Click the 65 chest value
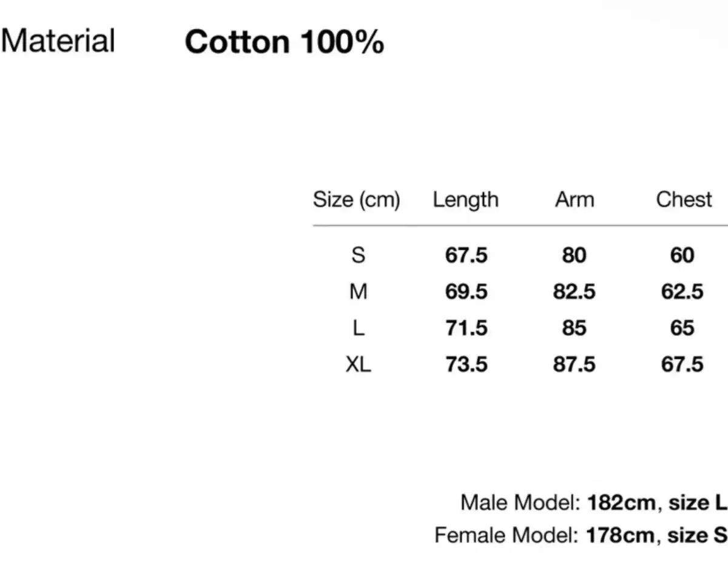Viewport: 728px width, 571px height. click(x=682, y=328)
